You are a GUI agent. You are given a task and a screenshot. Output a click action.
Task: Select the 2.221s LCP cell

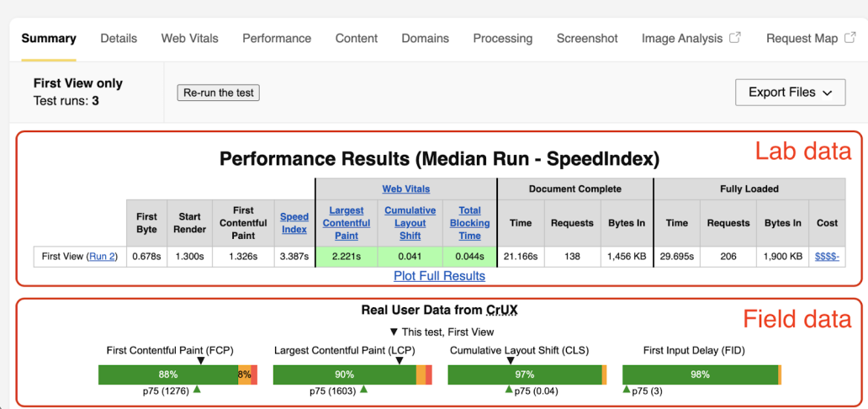point(347,257)
